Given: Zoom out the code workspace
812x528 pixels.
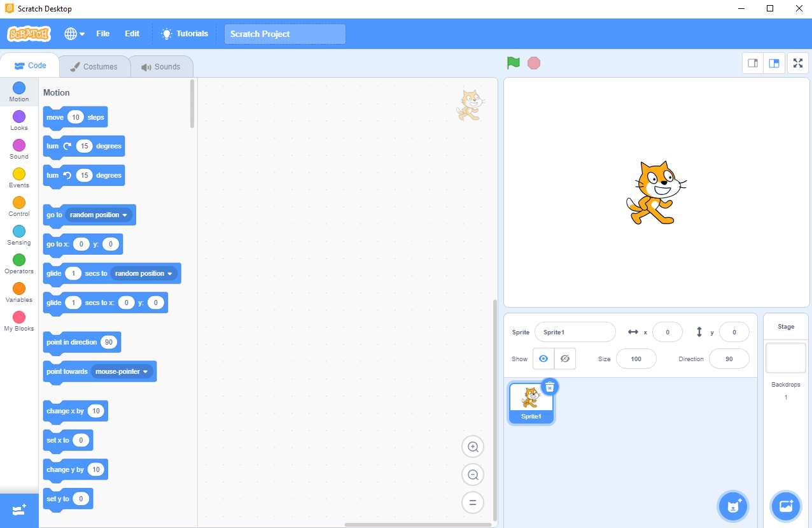Looking at the screenshot, I should tap(473, 474).
